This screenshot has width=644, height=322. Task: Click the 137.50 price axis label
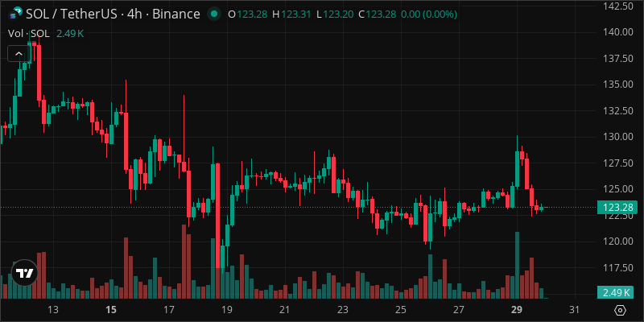pyautogui.click(x=617, y=58)
